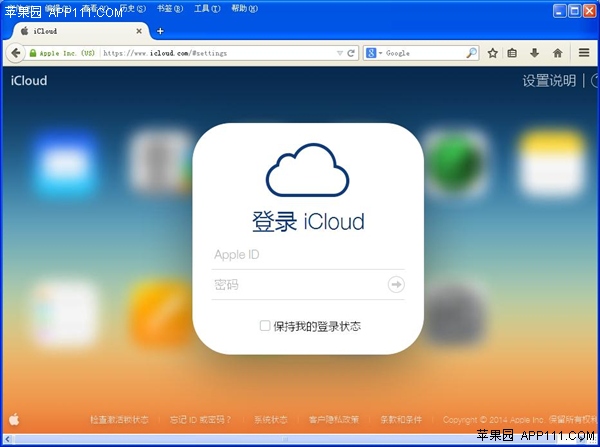
Task: Submit login with the arrow button
Action: coord(396,284)
